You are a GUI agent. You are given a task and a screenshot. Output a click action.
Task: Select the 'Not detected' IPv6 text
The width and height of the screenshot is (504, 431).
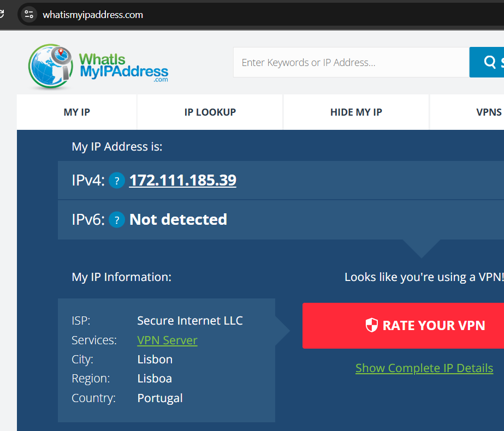(178, 220)
